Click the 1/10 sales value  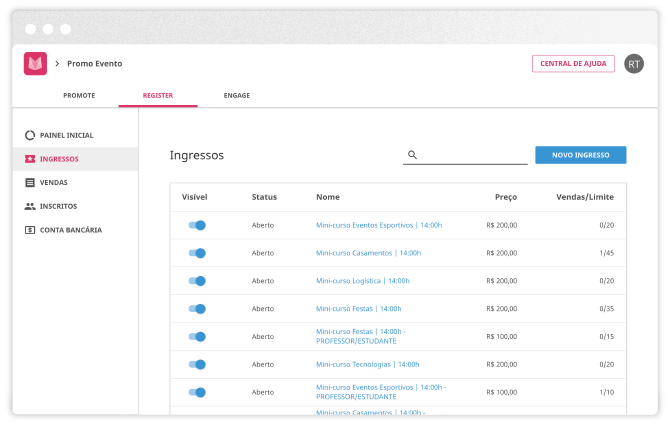(606, 392)
